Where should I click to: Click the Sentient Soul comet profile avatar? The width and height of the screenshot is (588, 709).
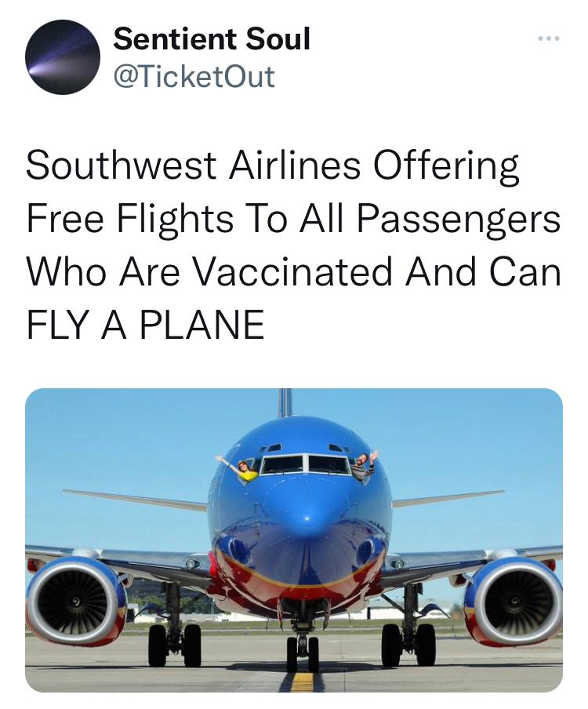(63, 57)
